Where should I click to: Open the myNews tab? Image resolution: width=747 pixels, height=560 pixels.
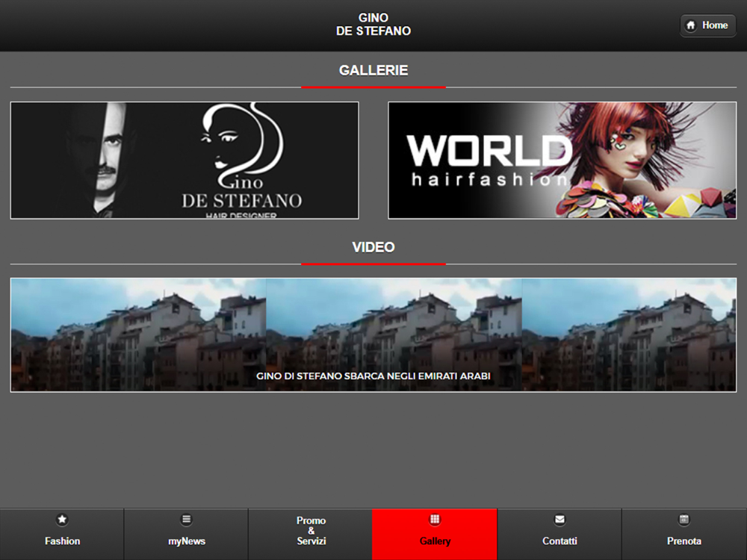186,535
